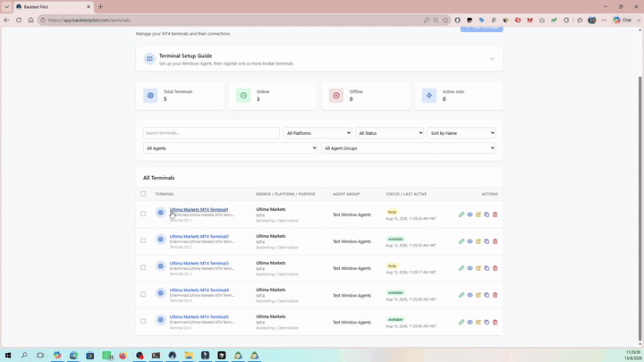Open Ultima Markets MT4 Terminal2 link
This screenshot has width=644, height=362.
tap(199, 236)
